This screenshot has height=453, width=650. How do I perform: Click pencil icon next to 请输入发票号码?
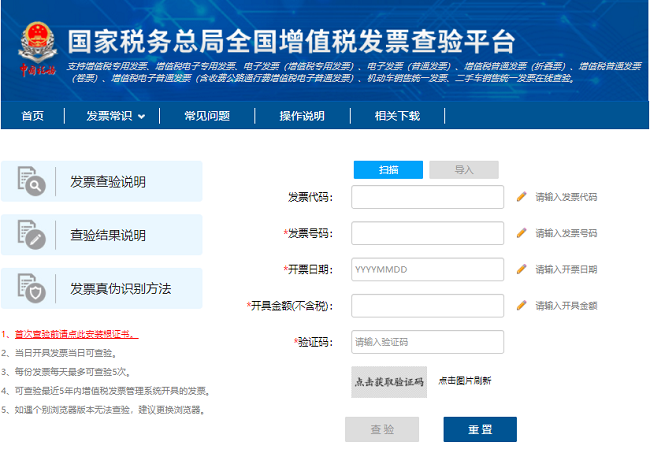(x=521, y=233)
